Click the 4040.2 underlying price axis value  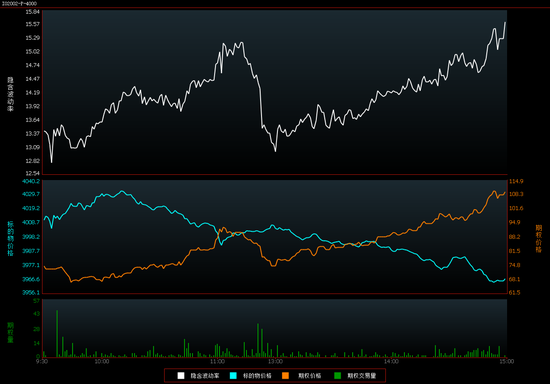click(x=31, y=181)
